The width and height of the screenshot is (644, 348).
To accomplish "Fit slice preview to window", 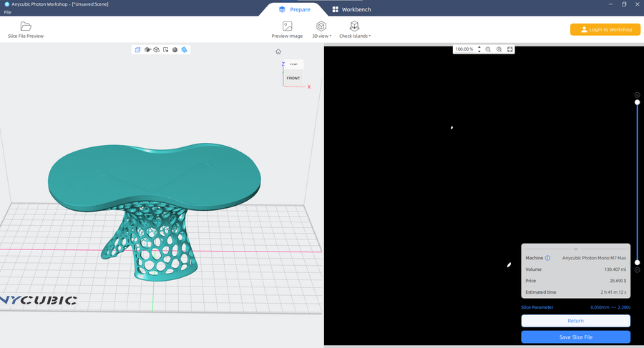I will point(510,49).
